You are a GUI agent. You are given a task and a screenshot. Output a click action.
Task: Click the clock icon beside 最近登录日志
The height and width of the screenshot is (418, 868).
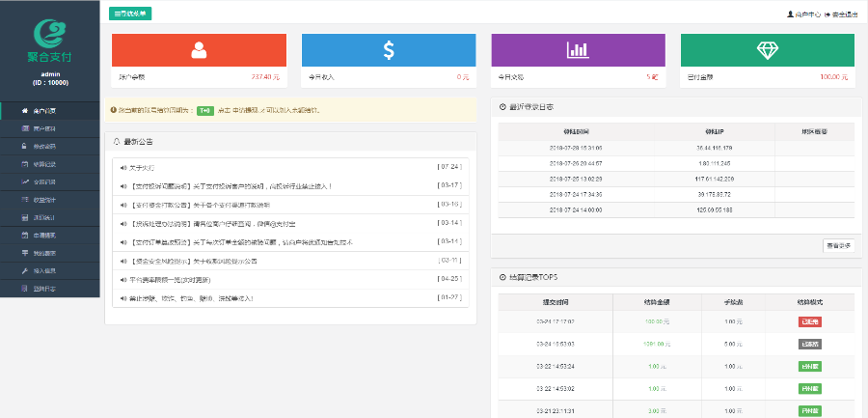tap(502, 106)
